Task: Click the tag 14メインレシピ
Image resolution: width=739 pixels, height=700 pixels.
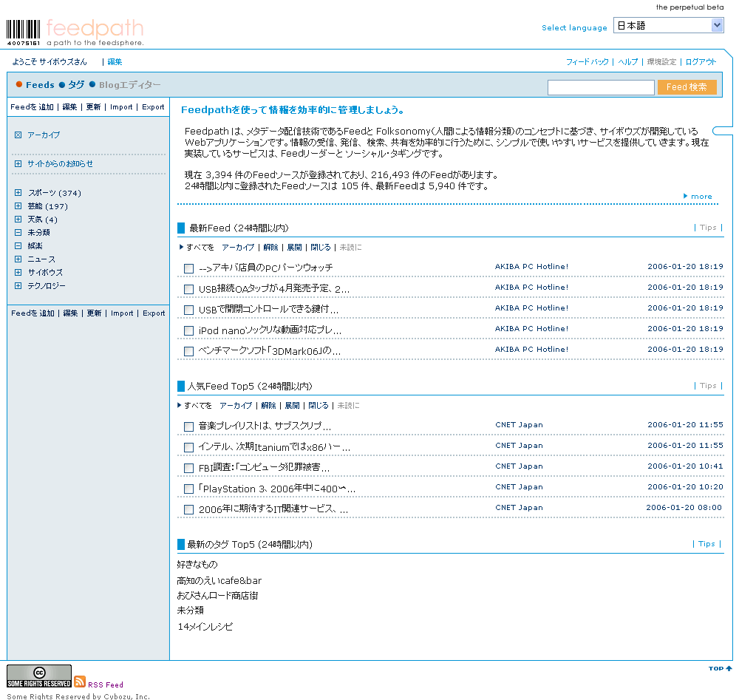Action: (x=205, y=627)
